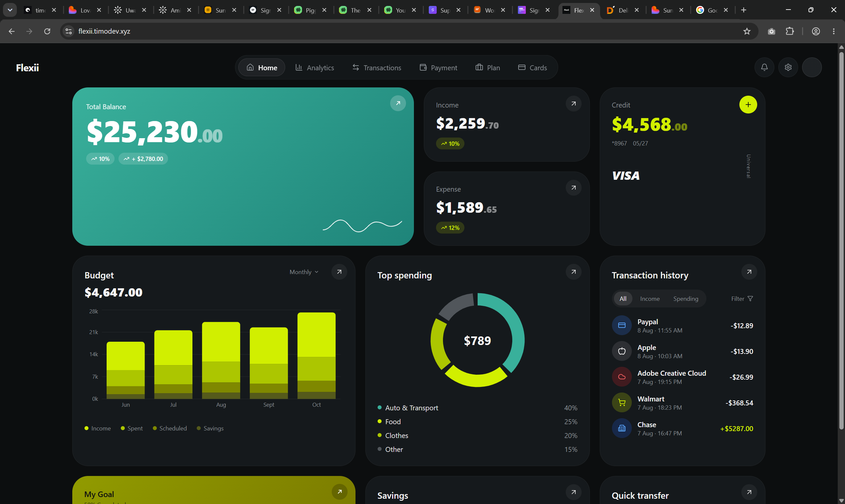
Task: Show Spending transactions only
Action: point(686,299)
